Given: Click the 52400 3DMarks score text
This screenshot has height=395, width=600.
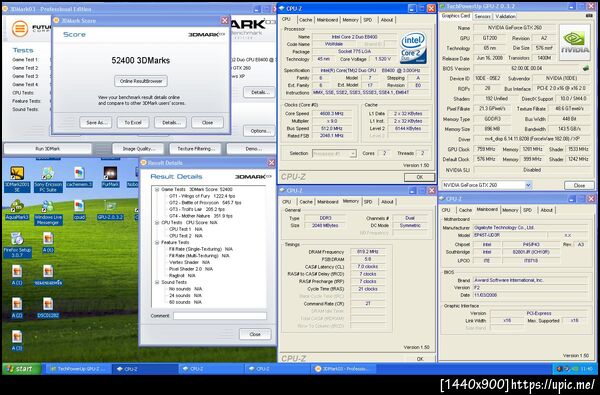Looking at the screenshot, I should click(x=141, y=60).
